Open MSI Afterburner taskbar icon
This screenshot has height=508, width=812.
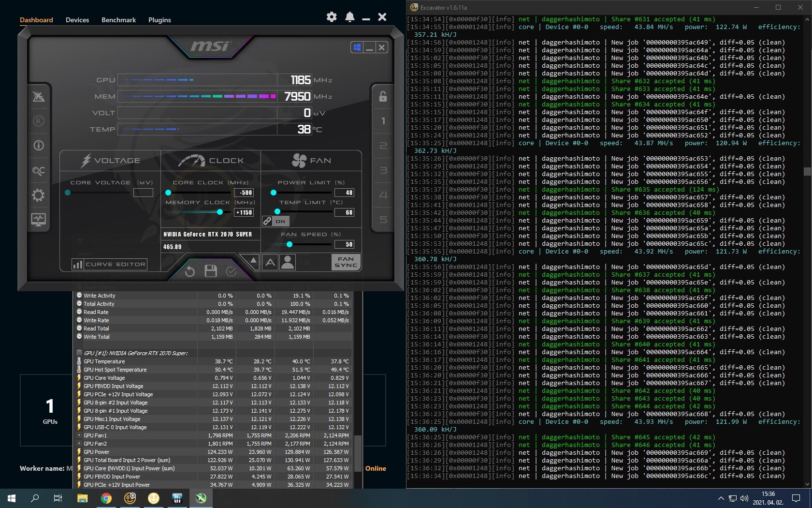201,498
